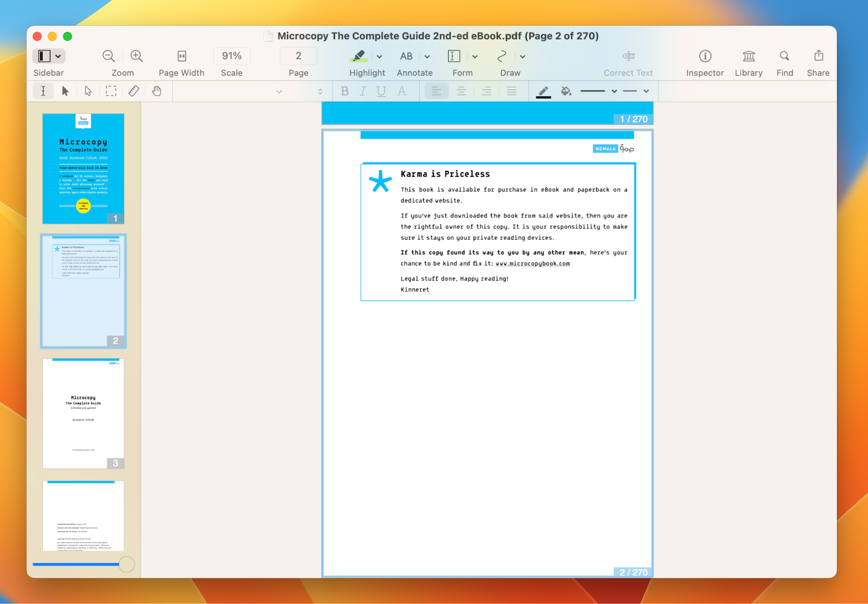The height and width of the screenshot is (604, 868).
Task: Justify text alignment
Action: point(512,91)
